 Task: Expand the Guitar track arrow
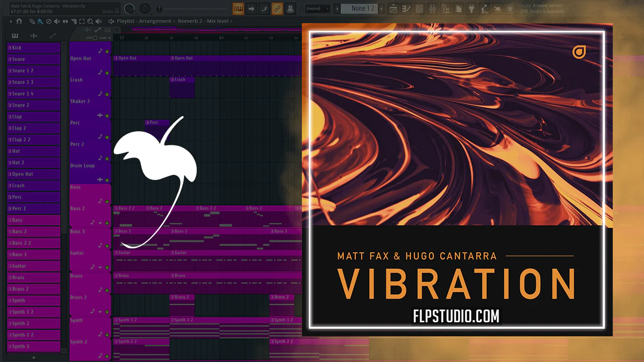point(100,267)
